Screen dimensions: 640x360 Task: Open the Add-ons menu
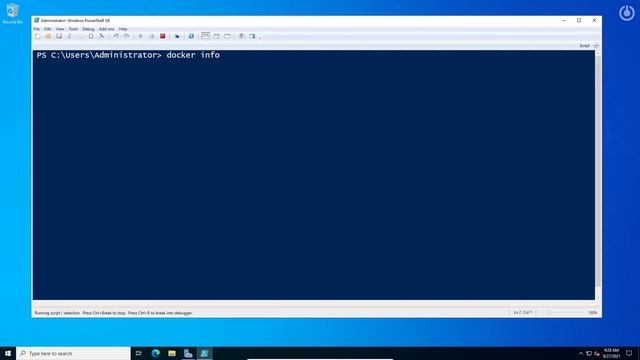point(107,29)
